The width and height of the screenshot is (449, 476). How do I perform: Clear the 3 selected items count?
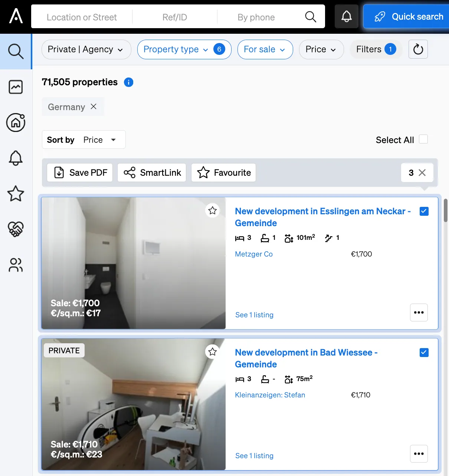422,173
